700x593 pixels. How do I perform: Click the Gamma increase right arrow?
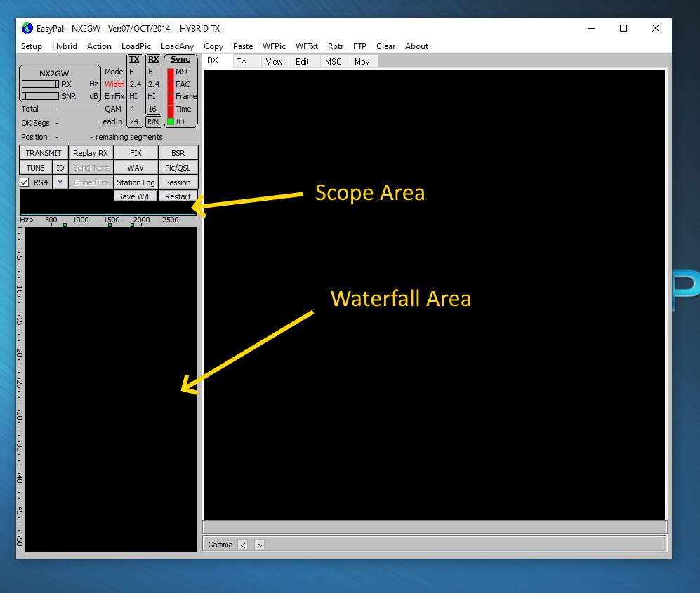259,545
